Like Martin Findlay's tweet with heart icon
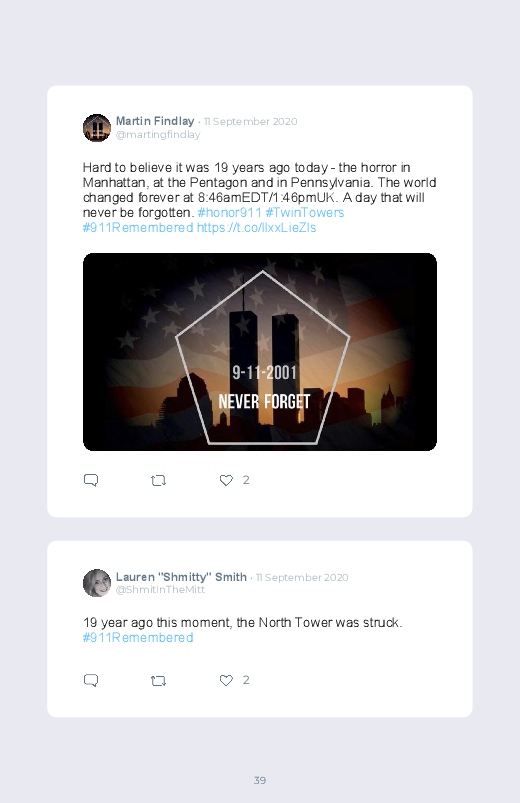This screenshot has height=803, width=520. pyautogui.click(x=226, y=480)
